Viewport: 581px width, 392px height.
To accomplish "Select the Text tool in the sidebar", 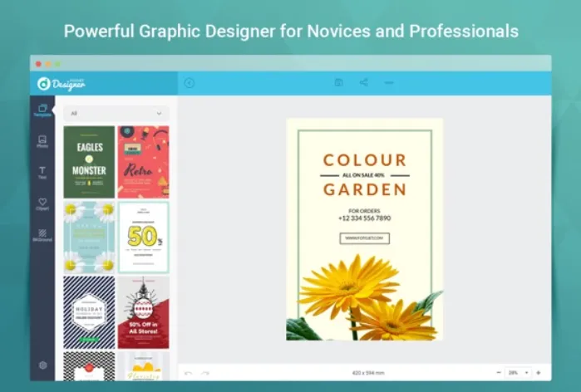I will (42, 173).
